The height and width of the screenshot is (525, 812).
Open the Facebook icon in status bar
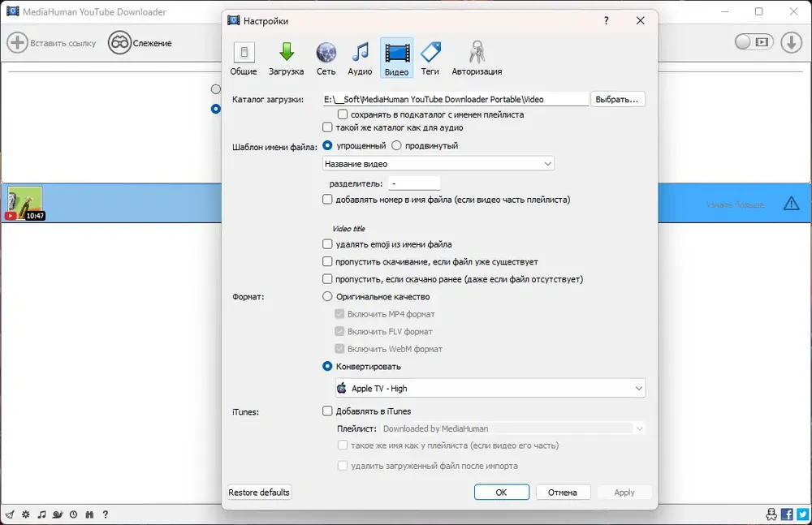pos(787,514)
